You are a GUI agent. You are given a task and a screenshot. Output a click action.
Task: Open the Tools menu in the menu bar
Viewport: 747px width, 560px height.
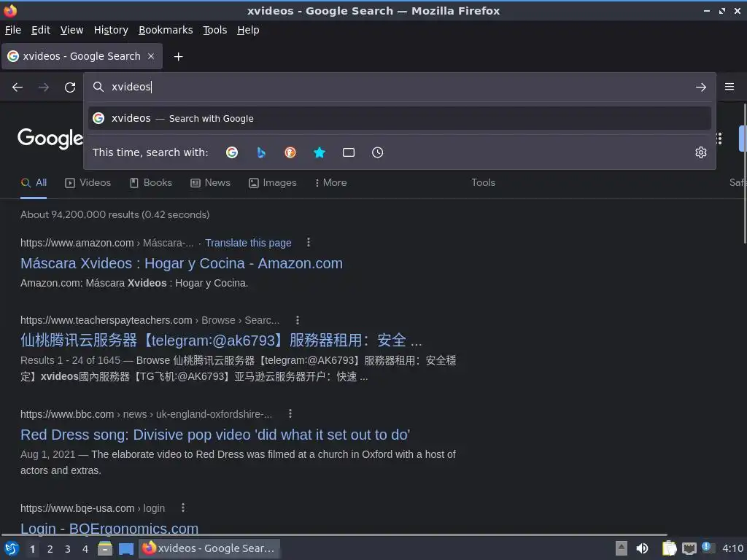click(215, 30)
